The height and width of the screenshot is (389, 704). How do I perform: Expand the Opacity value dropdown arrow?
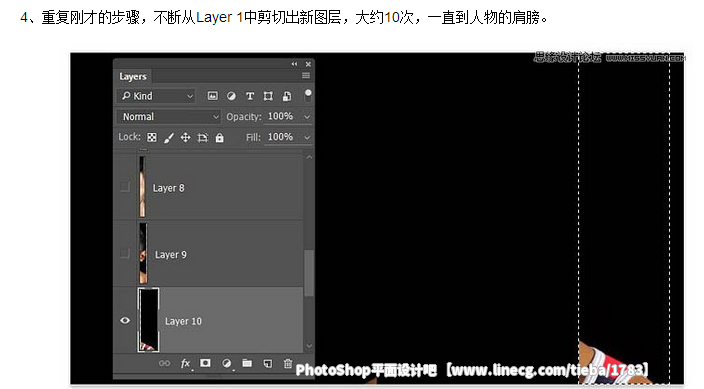307,117
